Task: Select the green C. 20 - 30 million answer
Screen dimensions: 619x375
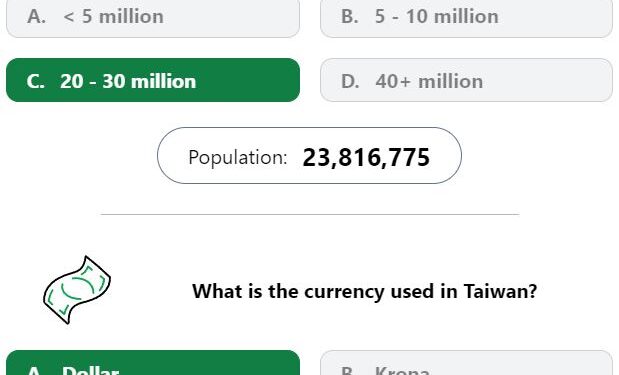Action: [153, 80]
